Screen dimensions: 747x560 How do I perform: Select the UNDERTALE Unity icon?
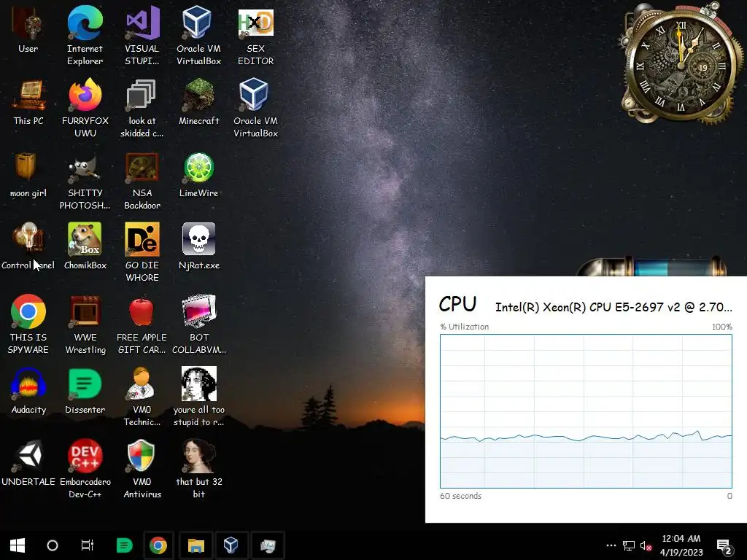[28, 463]
